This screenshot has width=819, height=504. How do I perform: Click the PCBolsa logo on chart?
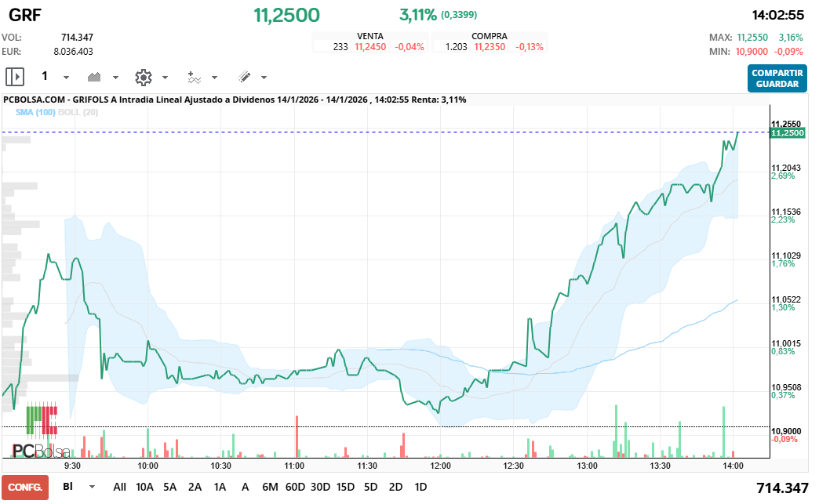click(41, 451)
